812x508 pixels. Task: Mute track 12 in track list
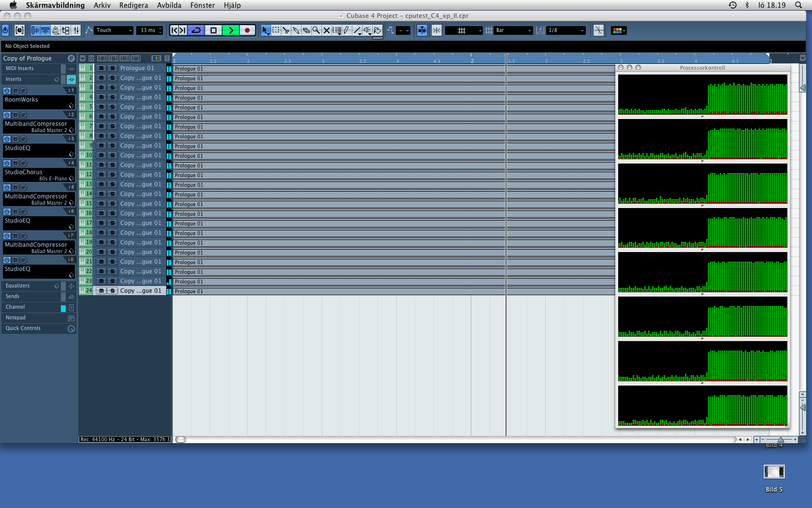click(101, 175)
